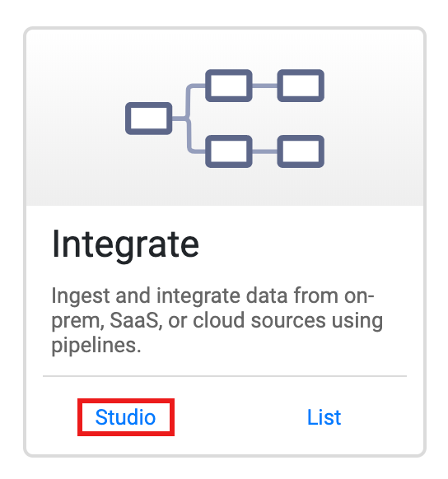Click the connector between the bottom two nodes
The width and height of the screenshot is (448, 479).
pos(264,151)
